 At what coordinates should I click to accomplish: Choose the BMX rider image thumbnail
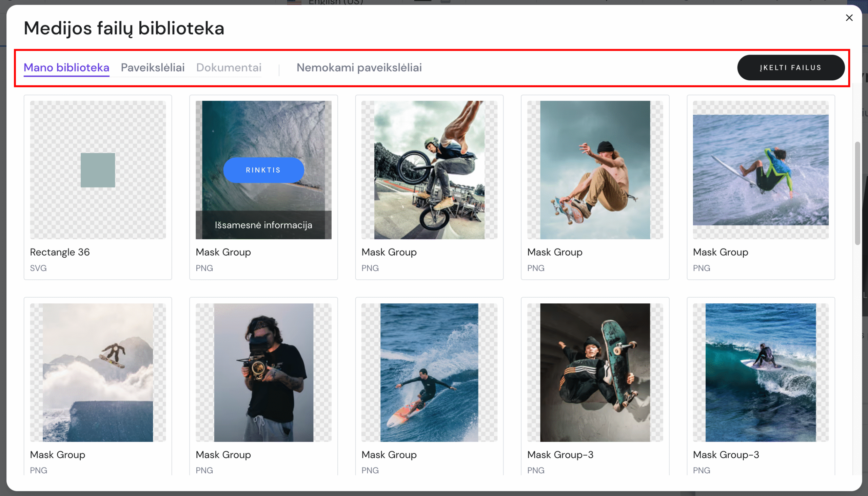429,170
